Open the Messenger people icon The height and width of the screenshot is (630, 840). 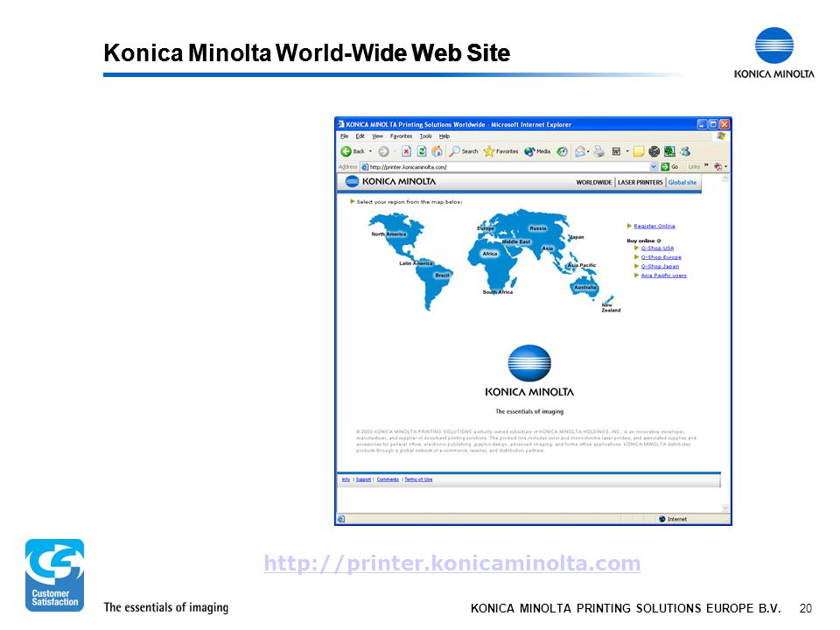[x=685, y=151]
